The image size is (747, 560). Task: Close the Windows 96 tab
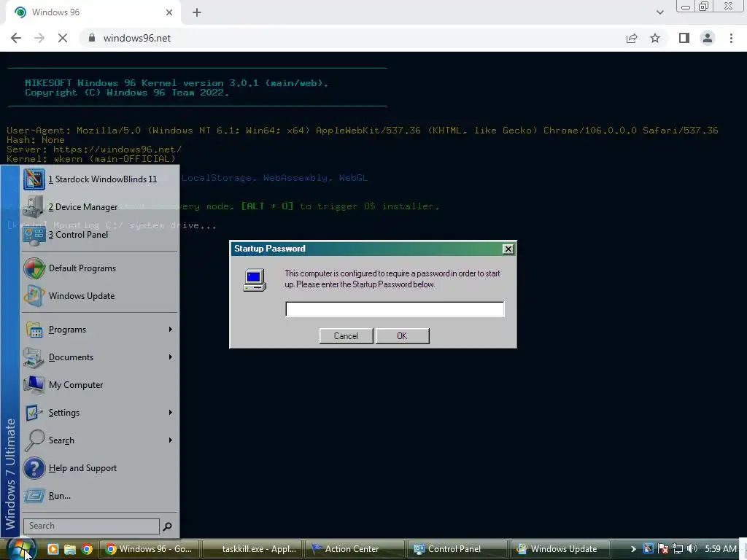169,12
